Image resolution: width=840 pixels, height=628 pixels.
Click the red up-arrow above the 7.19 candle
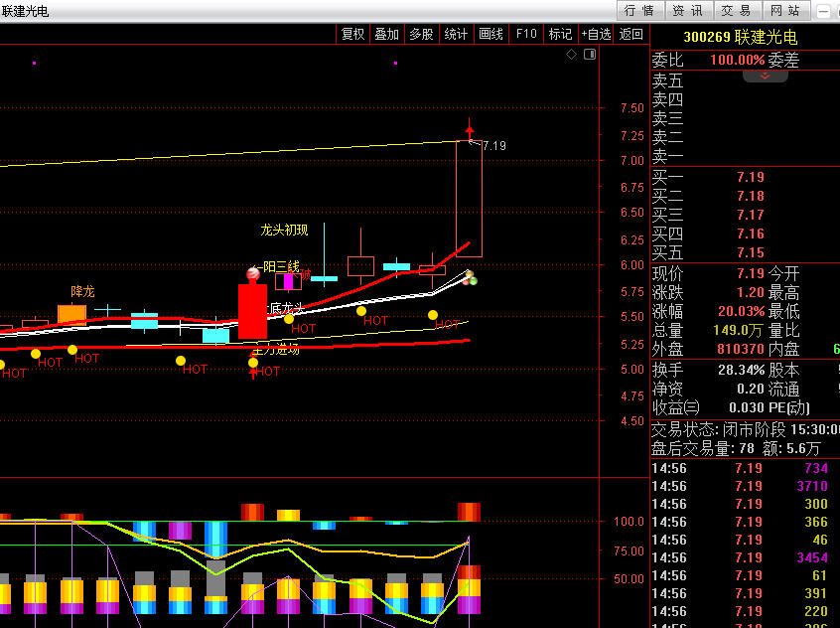click(x=470, y=128)
